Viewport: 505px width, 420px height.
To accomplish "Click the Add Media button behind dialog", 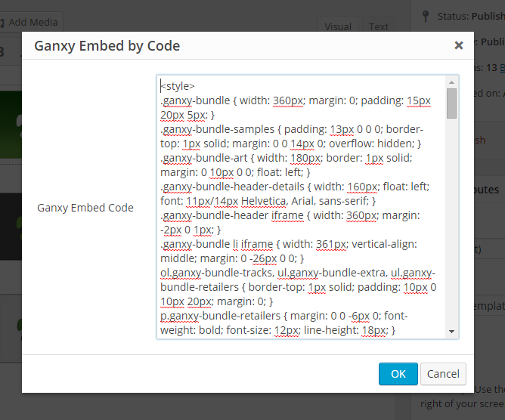I will [x=31, y=22].
